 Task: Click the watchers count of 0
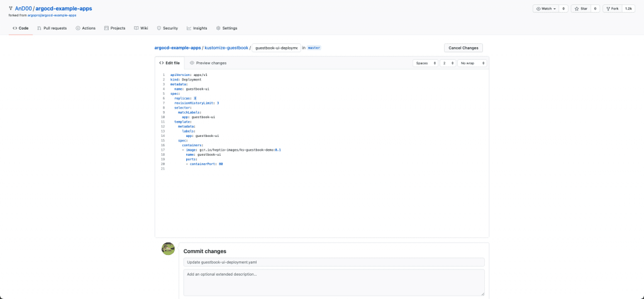point(563,9)
